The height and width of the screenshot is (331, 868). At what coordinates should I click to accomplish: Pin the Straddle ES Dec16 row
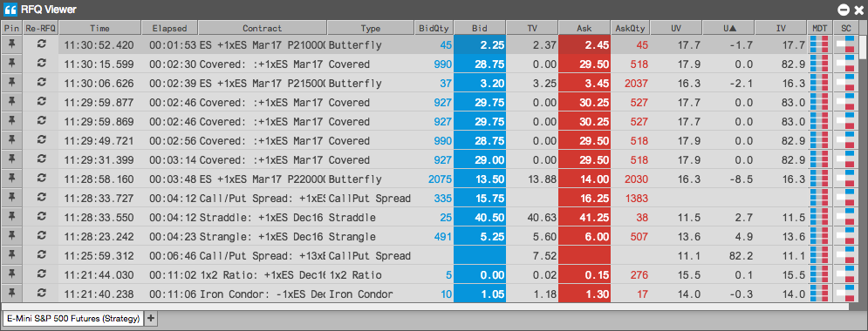[x=11, y=217]
